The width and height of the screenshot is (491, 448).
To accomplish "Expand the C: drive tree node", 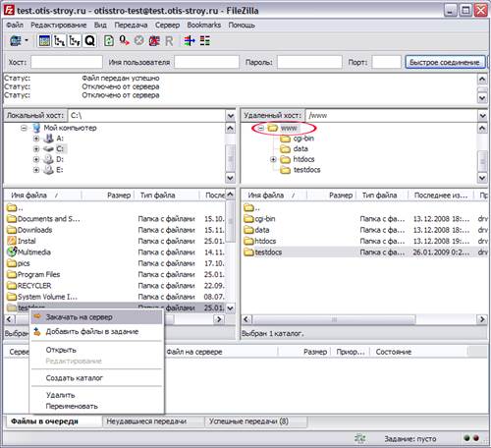I will coord(36,149).
